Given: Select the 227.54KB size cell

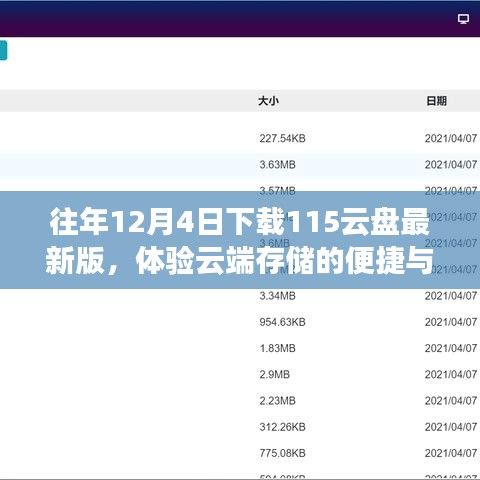Looking at the screenshot, I should pyautogui.click(x=282, y=138).
